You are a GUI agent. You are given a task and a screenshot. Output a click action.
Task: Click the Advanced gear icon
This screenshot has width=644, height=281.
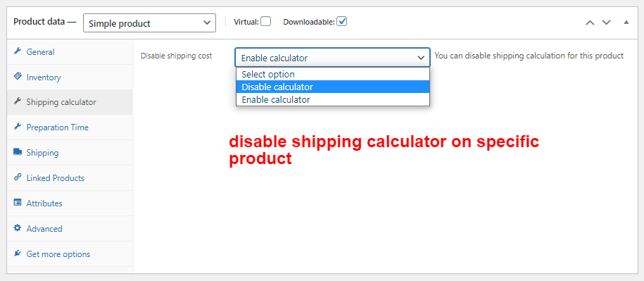click(x=18, y=228)
